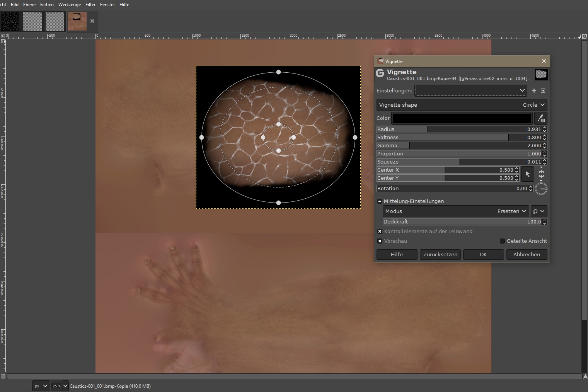Open the Werkzeuge menu
The height and width of the screenshot is (392, 588).
[x=70, y=5]
